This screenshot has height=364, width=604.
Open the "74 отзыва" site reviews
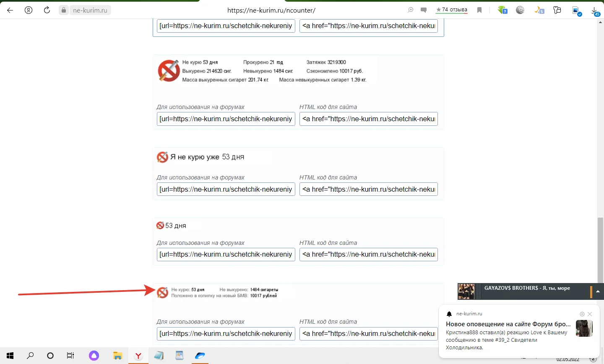tap(451, 10)
